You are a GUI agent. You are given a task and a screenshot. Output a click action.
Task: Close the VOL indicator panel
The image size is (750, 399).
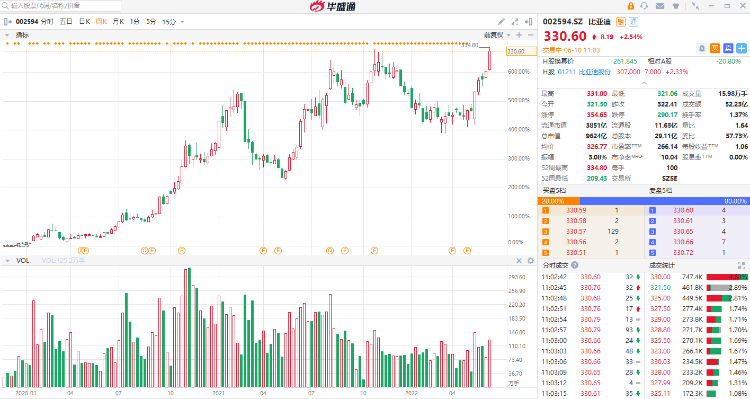click(x=519, y=261)
